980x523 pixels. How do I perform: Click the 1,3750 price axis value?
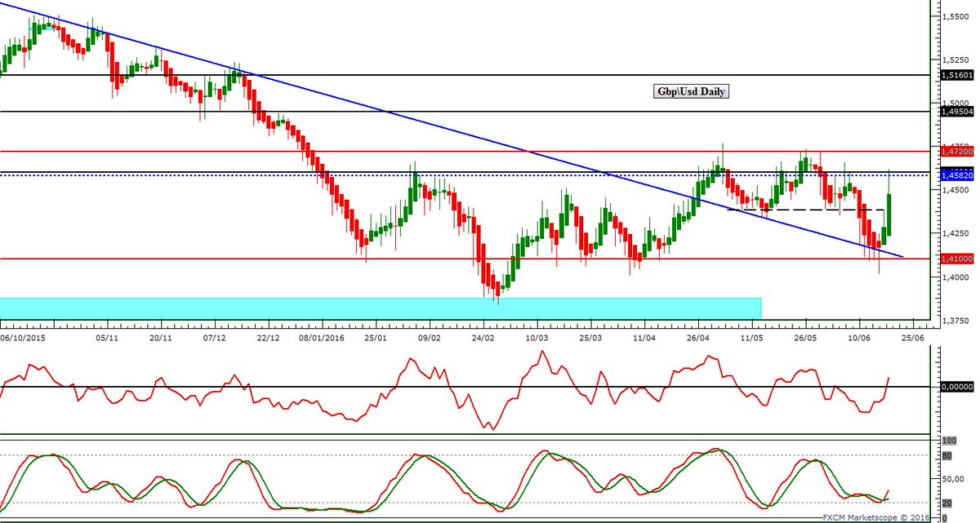pyautogui.click(x=955, y=321)
